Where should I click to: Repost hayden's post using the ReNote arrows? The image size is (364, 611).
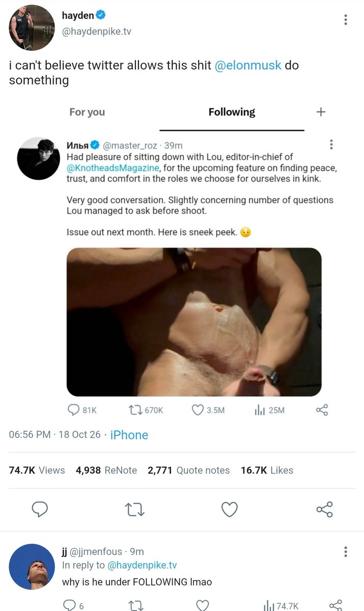[135, 509]
